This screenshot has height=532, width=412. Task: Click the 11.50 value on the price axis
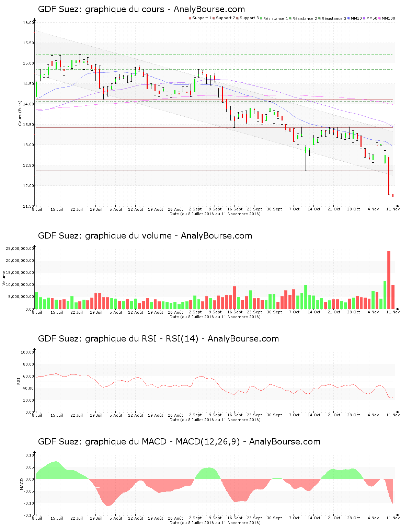[x=28, y=206]
